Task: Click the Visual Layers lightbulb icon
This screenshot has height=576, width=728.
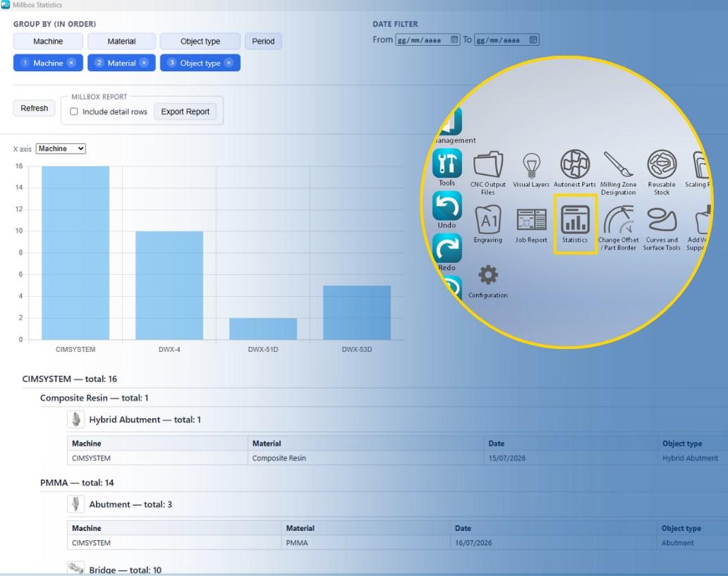Action: pos(531,165)
